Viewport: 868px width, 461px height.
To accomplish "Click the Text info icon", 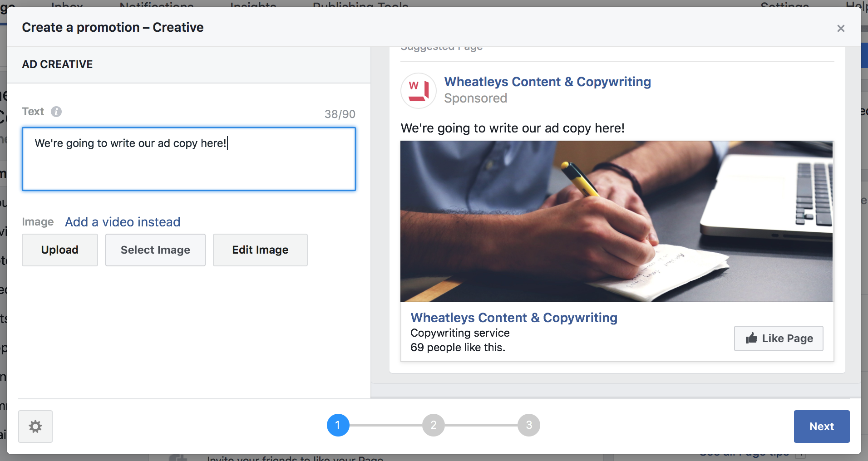I will click(x=56, y=112).
